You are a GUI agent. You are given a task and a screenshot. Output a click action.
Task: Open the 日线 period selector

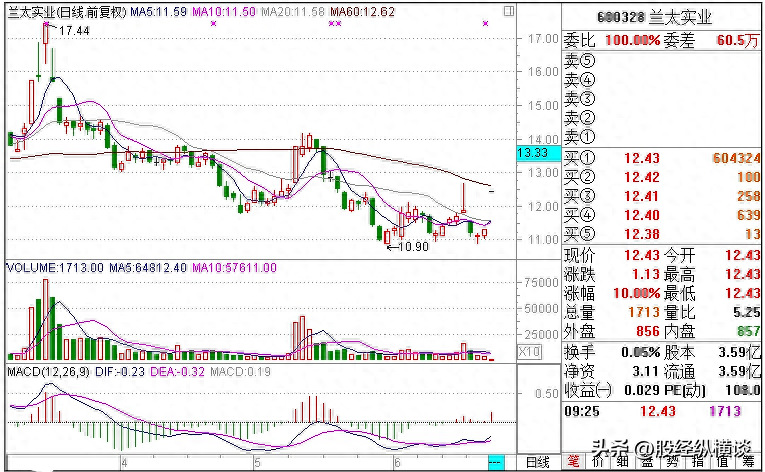pos(538,462)
